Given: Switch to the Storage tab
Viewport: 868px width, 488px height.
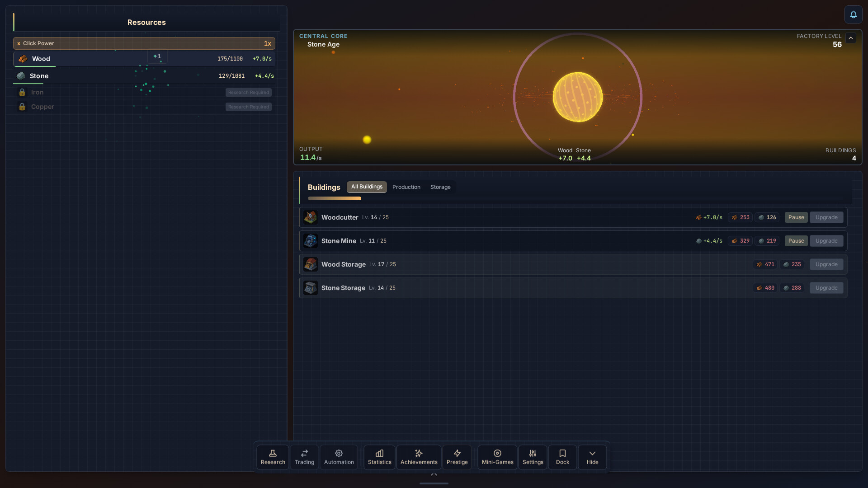Looking at the screenshot, I should [440, 187].
